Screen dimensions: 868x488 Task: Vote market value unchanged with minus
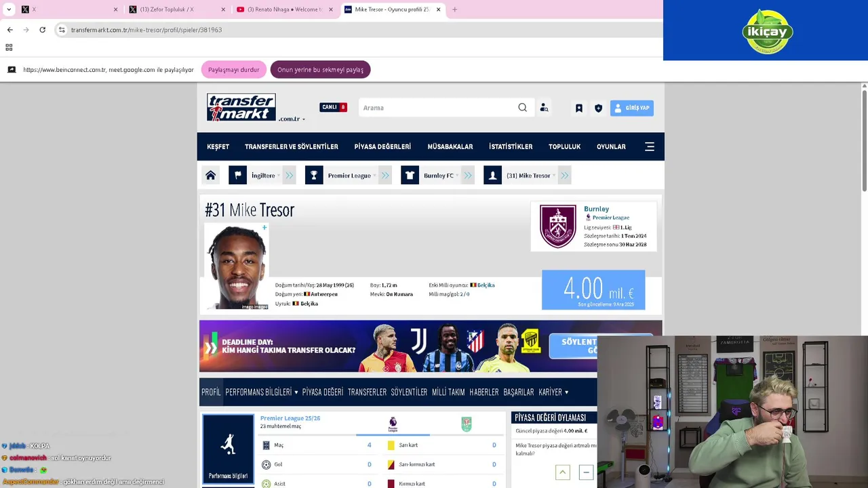(586, 472)
